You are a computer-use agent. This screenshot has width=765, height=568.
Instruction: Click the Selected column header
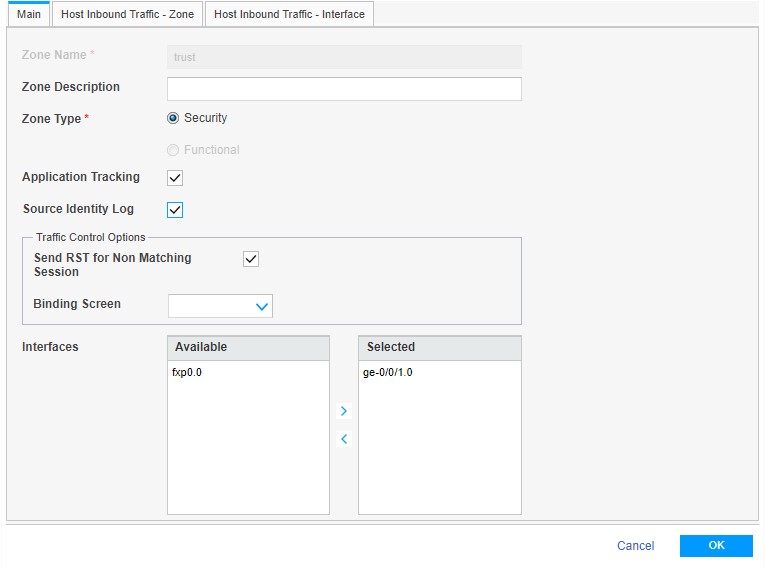point(439,347)
